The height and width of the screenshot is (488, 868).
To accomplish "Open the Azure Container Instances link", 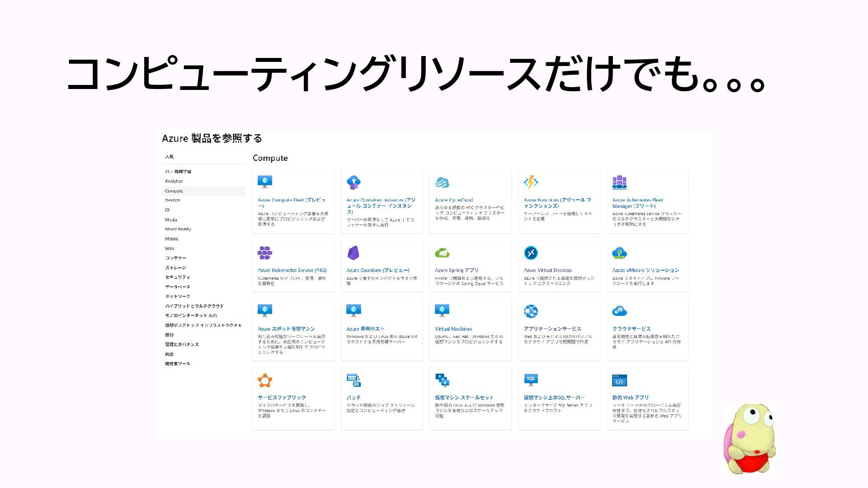I will coord(381,206).
